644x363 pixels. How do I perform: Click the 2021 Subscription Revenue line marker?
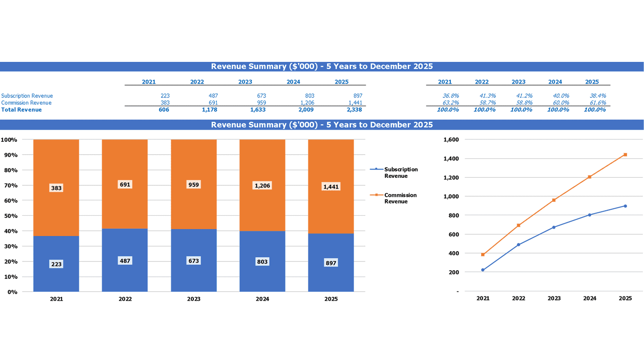483,270
